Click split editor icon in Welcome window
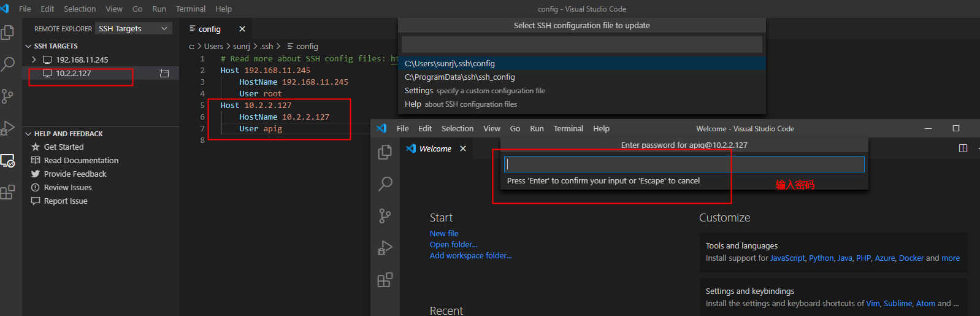The image size is (980, 316). tap(963, 148)
